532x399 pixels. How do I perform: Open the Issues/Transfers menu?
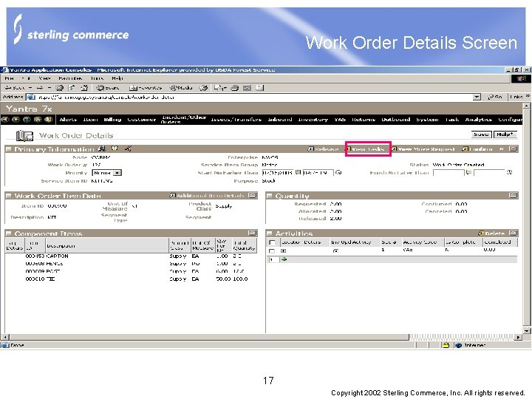point(236,120)
